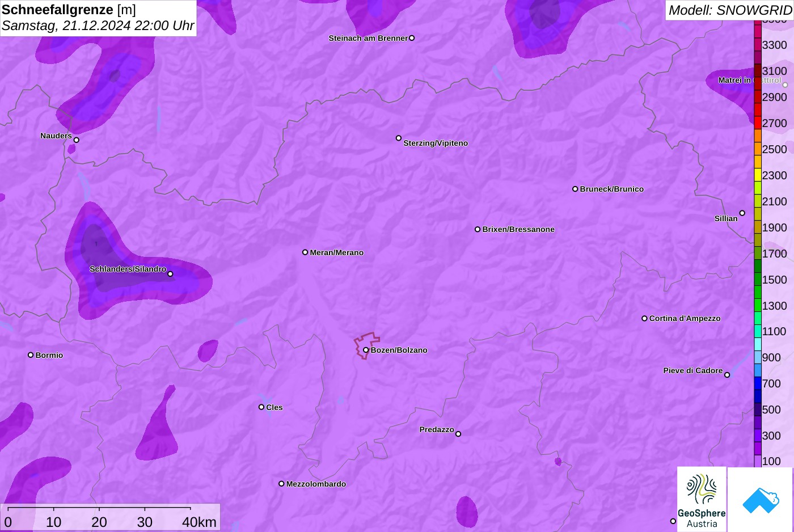
Task: Click the GeoSphere Austria logo
Action: point(702,500)
